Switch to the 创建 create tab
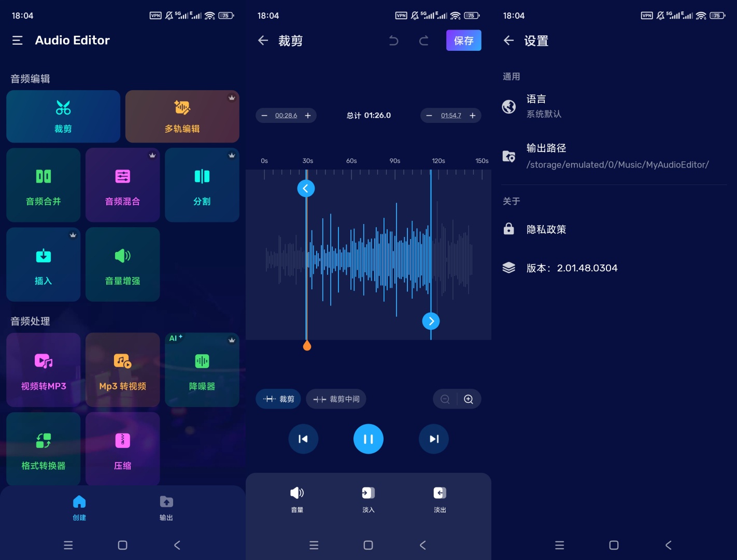This screenshot has height=560, width=737. pyautogui.click(x=79, y=507)
